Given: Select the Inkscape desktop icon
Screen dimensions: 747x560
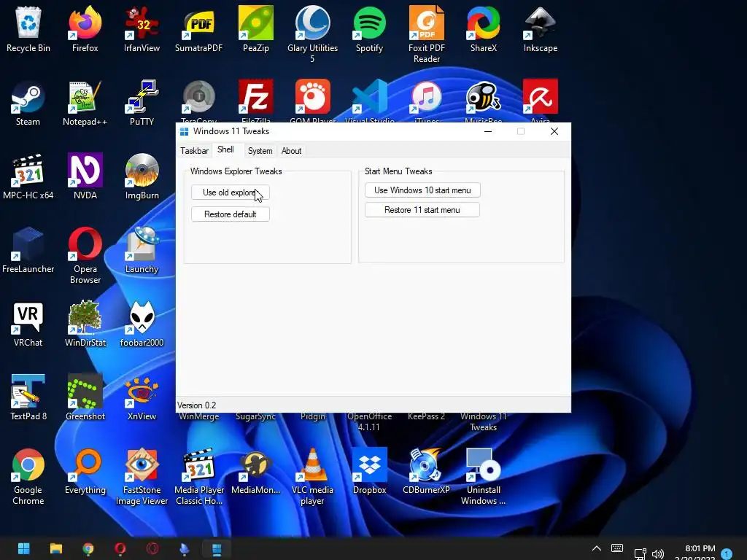Looking at the screenshot, I should click(541, 29).
